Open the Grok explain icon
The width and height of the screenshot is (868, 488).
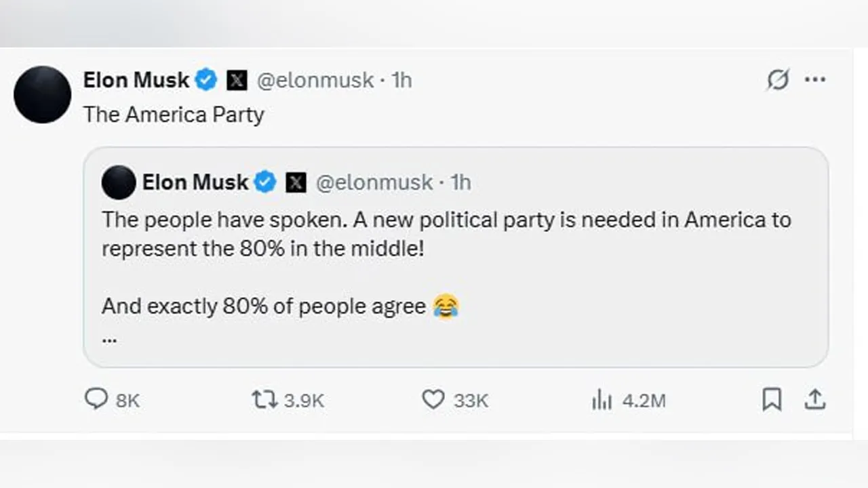pyautogui.click(x=777, y=80)
